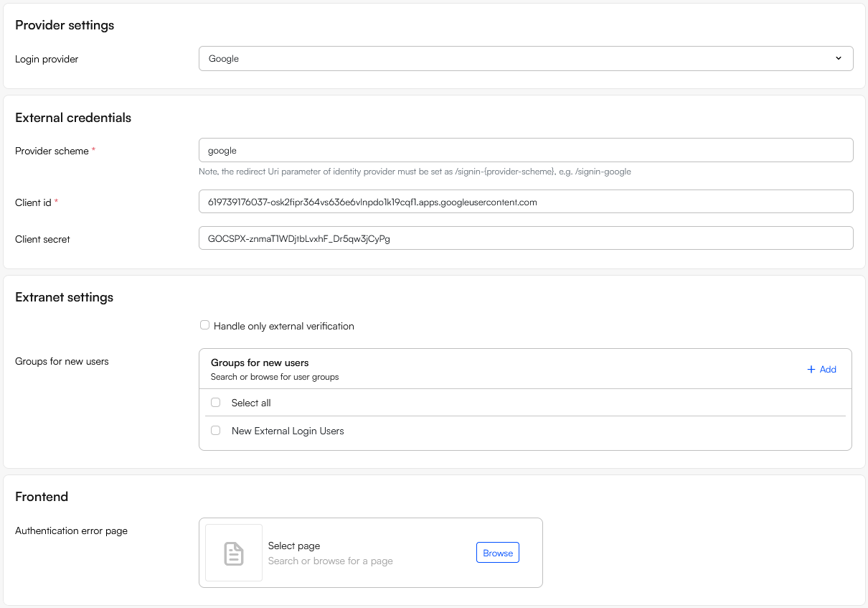Click the "Search or browse for a page" hint
The image size is (868, 608).
(330, 561)
